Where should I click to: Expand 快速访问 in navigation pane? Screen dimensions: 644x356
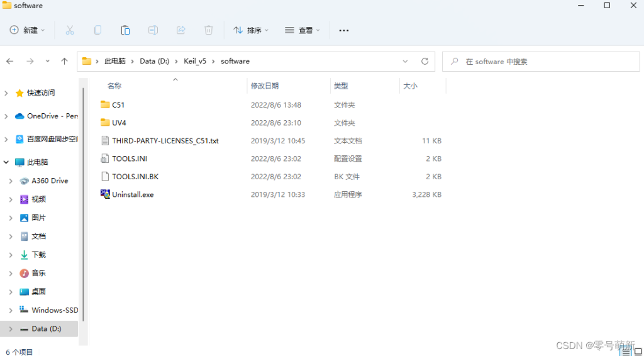click(6, 93)
